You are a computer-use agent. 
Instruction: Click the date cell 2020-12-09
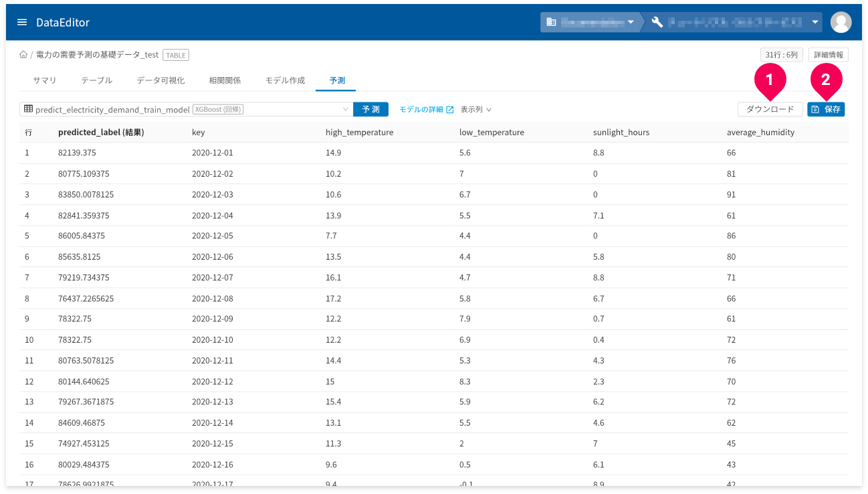[x=213, y=319]
